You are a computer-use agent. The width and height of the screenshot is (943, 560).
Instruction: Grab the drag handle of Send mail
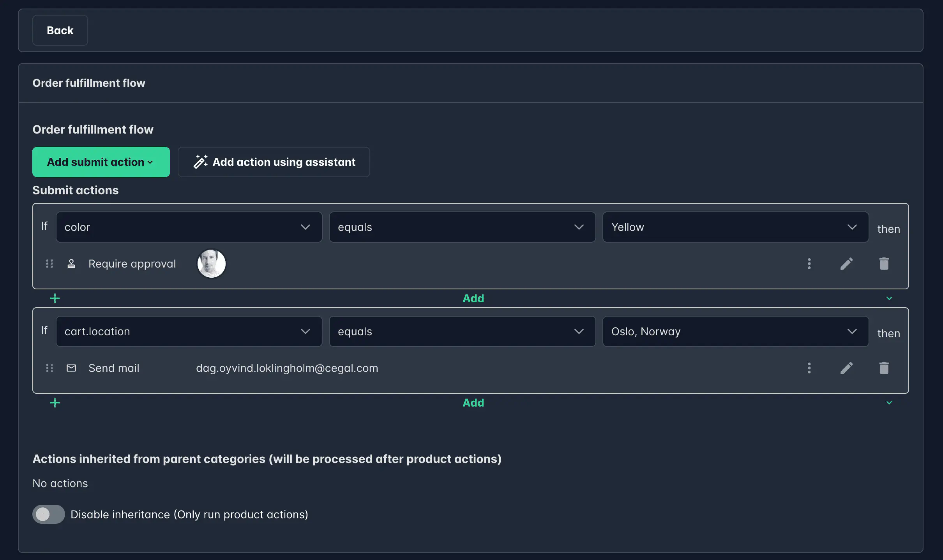[49, 368]
